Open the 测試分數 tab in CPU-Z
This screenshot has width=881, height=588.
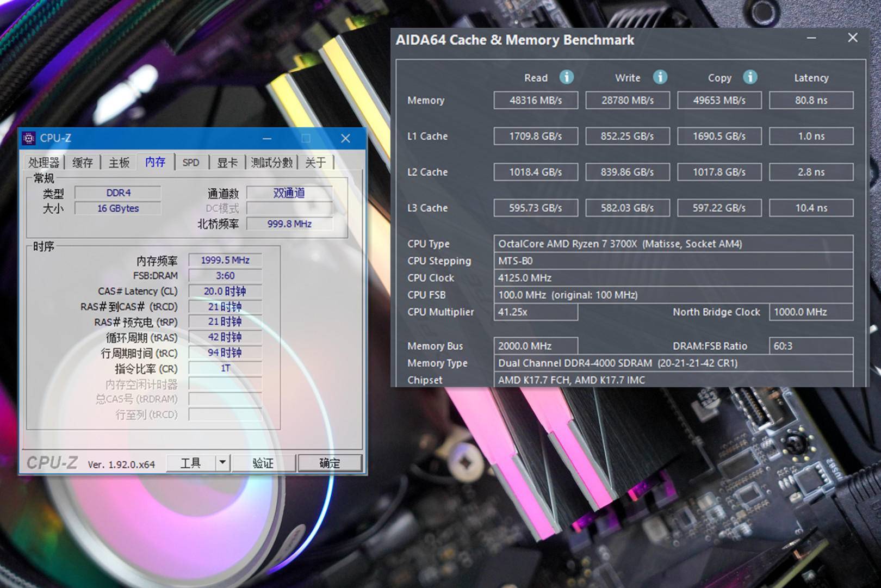click(x=272, y=162)
